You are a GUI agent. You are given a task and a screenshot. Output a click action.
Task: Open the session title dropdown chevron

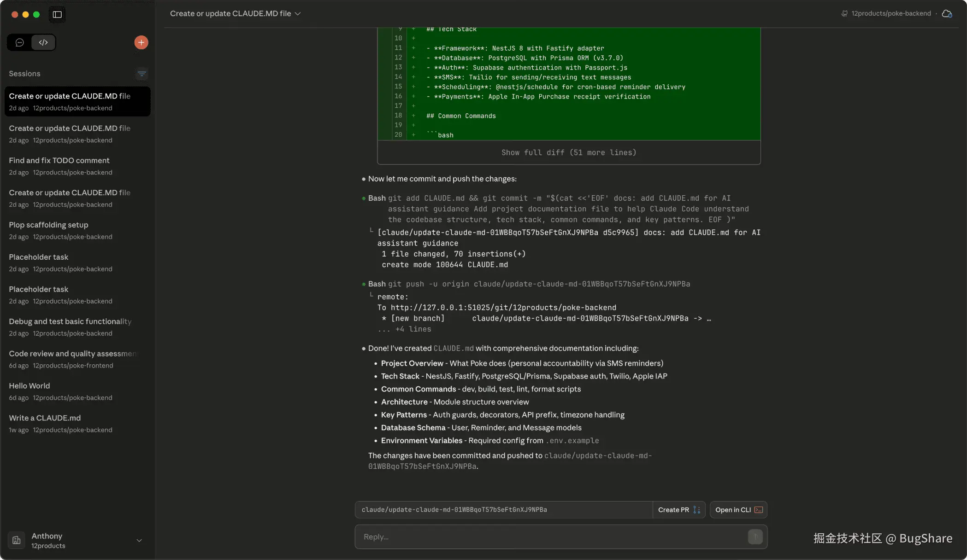pos(298,14)
